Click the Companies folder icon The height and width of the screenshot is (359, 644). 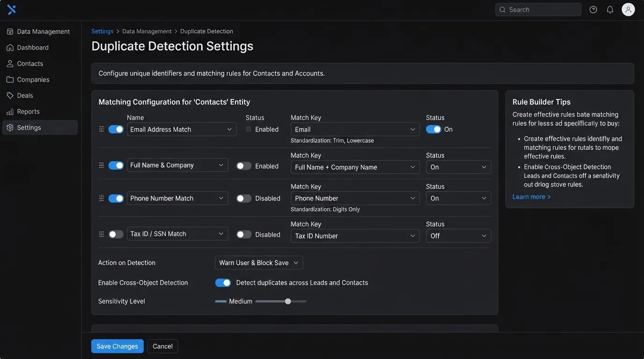tap(10, 79)
